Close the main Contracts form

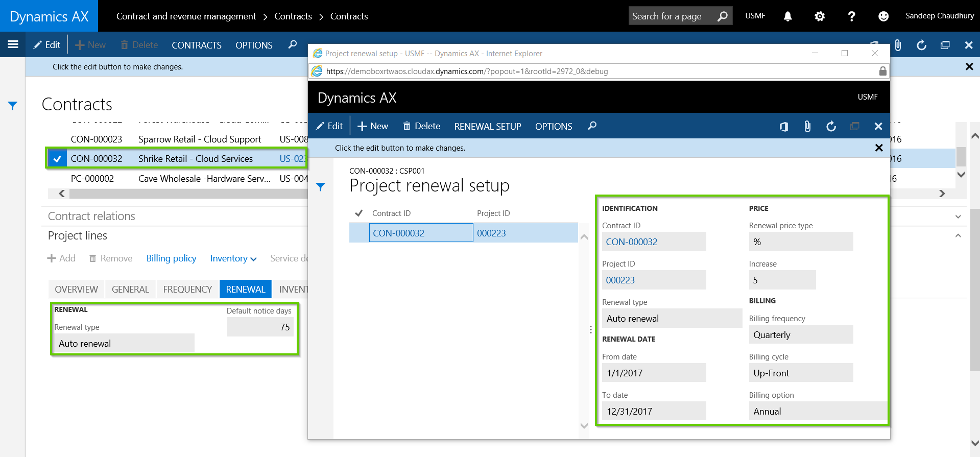[x=968, y=45]
